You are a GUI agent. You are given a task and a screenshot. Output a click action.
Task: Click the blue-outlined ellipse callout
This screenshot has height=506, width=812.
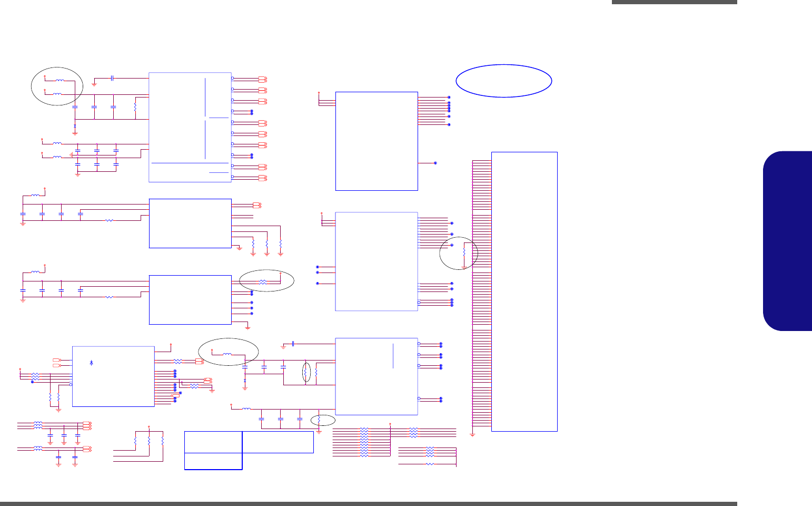click(x=503, y=81)
